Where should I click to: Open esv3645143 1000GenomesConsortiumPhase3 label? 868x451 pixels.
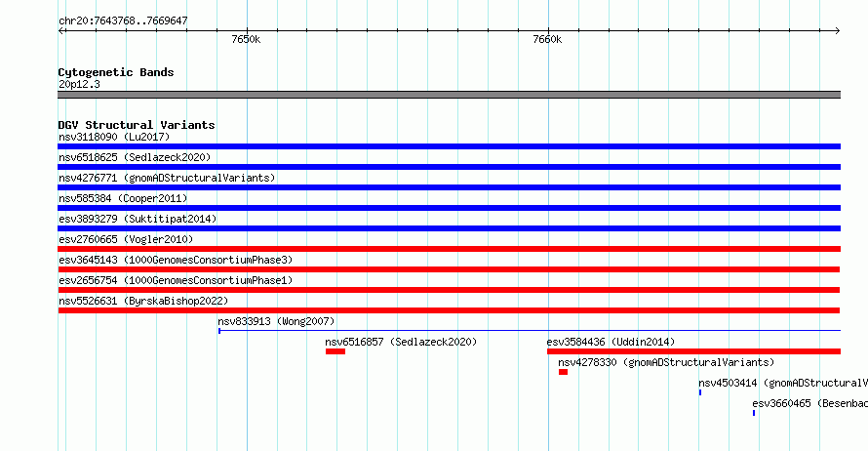176,260
